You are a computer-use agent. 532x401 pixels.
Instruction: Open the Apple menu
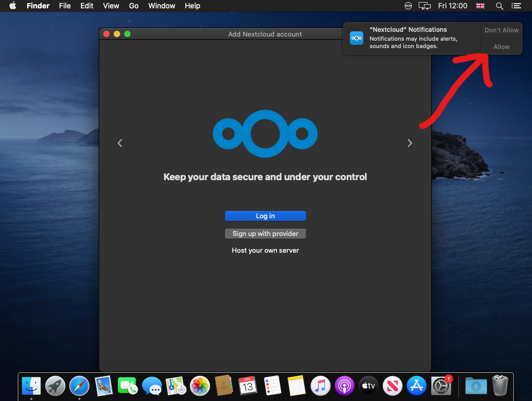tap(13, 6)
